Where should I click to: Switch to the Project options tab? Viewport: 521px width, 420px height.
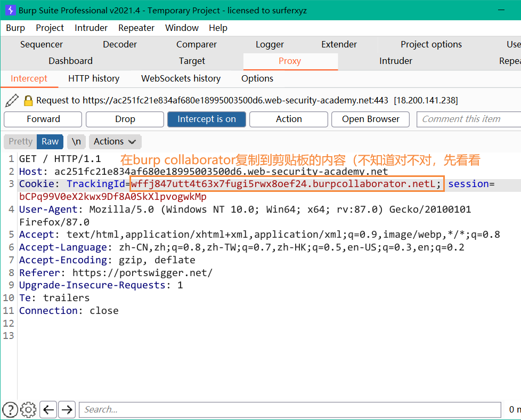tap(432, 45)
